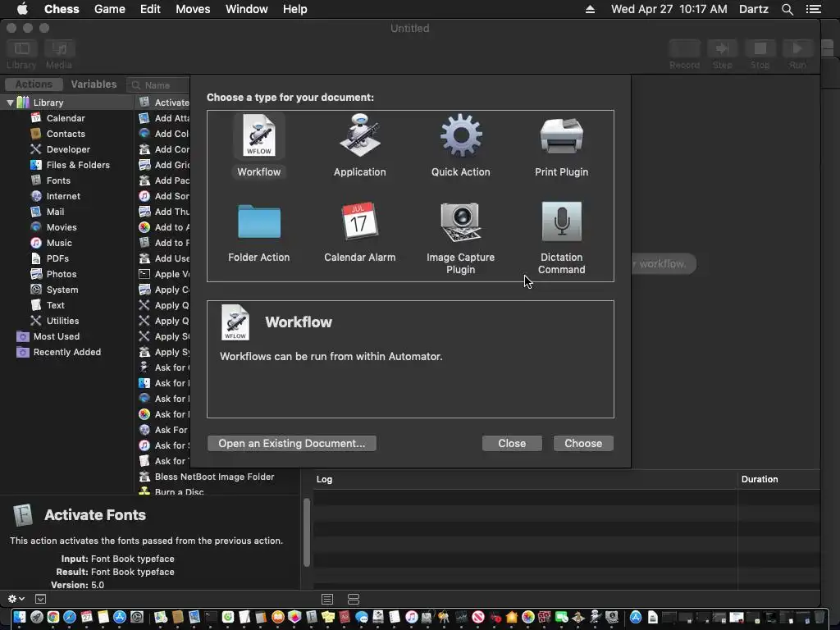This screenshot has width=840, height=630.
Task: Collapse the Library tree disclosure triangle
Action: pos(10,103)
